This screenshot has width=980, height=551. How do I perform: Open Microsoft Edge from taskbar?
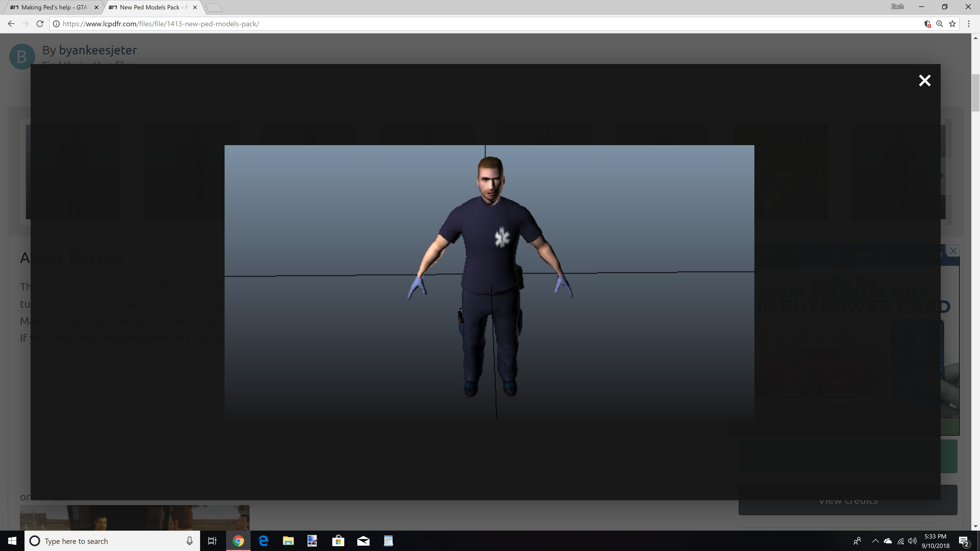tap(263, 541)
